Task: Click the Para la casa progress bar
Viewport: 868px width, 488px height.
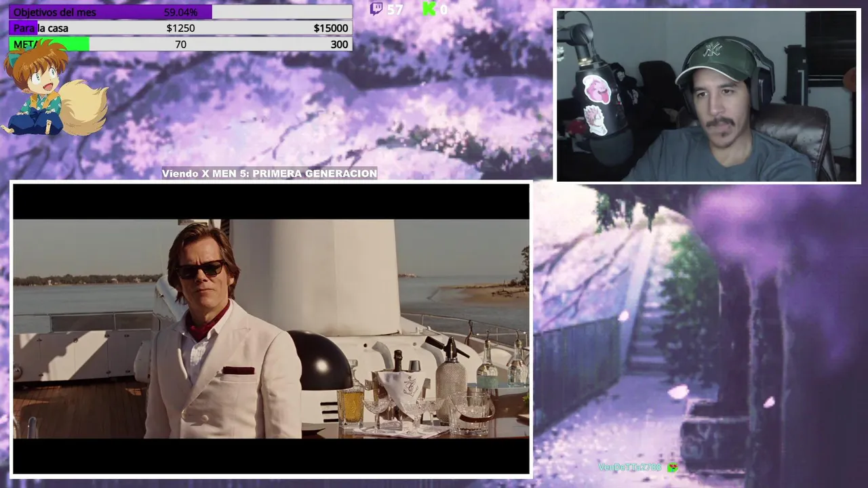Action: [180, 28]
